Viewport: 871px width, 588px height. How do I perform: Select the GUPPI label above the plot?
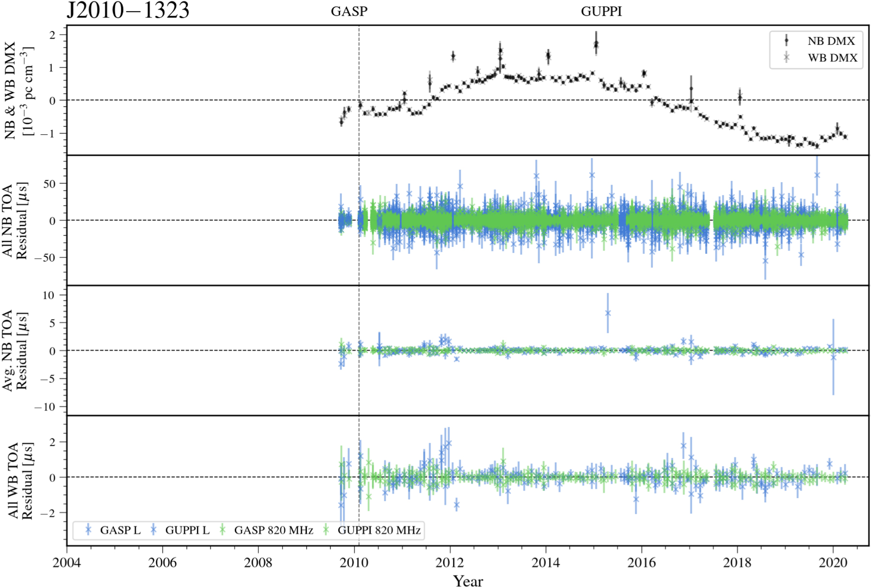(x=601, y=12)
